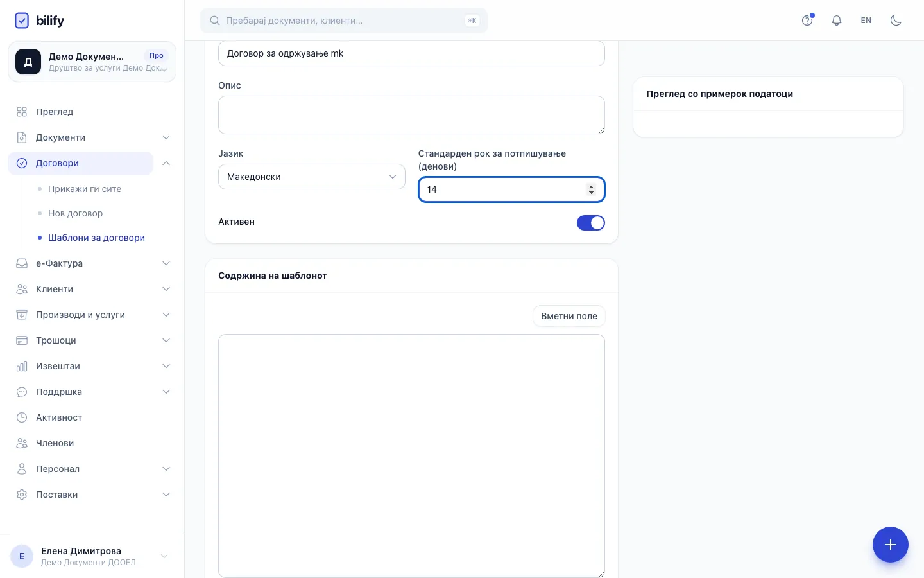Image resolution: width=924 pixels, height=578 pixels.
Task: Expand the Документи menu chevron
Action: pos(166,137)
